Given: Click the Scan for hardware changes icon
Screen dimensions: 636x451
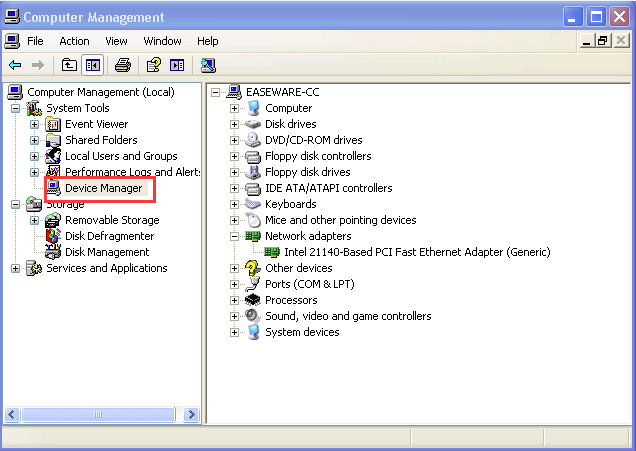Looking at the screenshot, I should pos(208,66).
